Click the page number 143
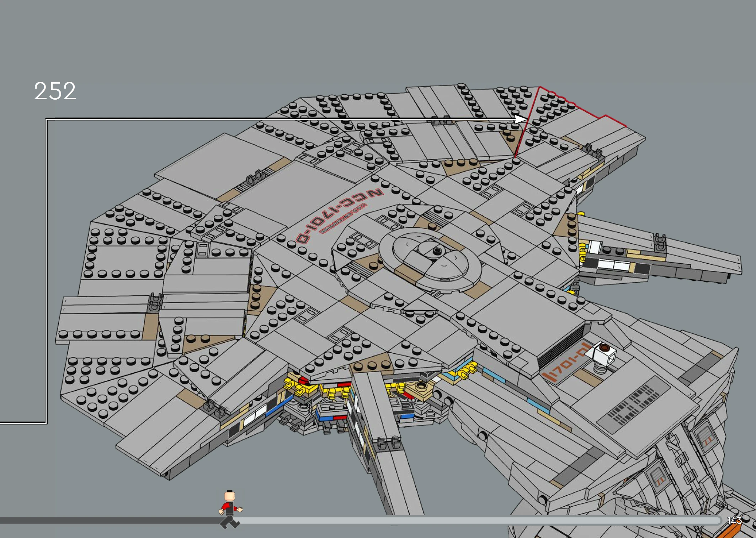 click(735, 521)
